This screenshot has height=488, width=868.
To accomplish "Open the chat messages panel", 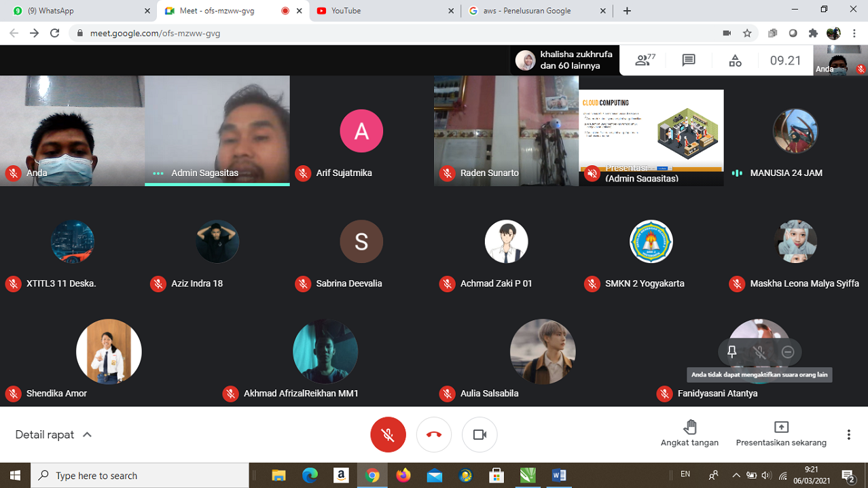I will coord(689,60).
